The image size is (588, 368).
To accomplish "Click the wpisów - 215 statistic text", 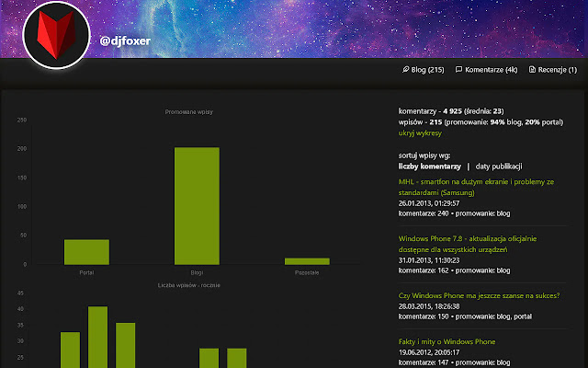I will (x=481, y=122).
